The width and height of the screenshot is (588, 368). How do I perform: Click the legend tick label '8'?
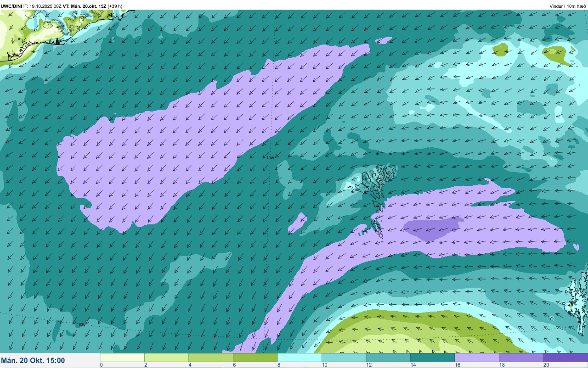click(279, 365)
